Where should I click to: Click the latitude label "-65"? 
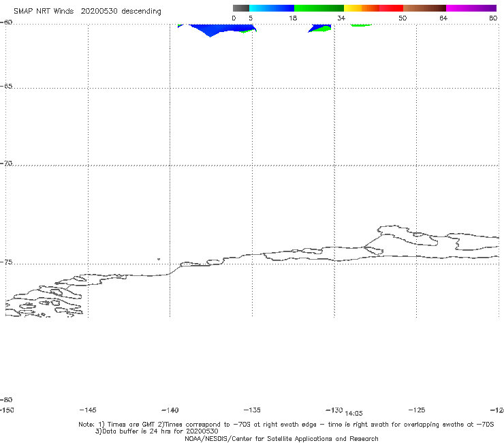click(x=6, y=87)
